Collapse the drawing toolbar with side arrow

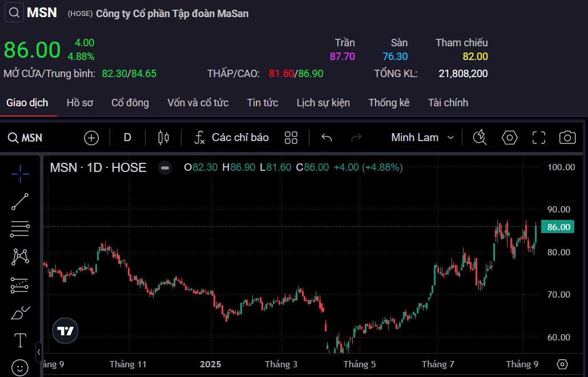coord(39,352)
